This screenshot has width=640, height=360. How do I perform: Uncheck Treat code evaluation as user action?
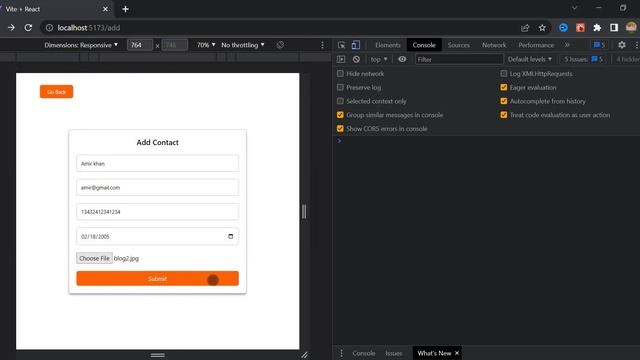504,115
